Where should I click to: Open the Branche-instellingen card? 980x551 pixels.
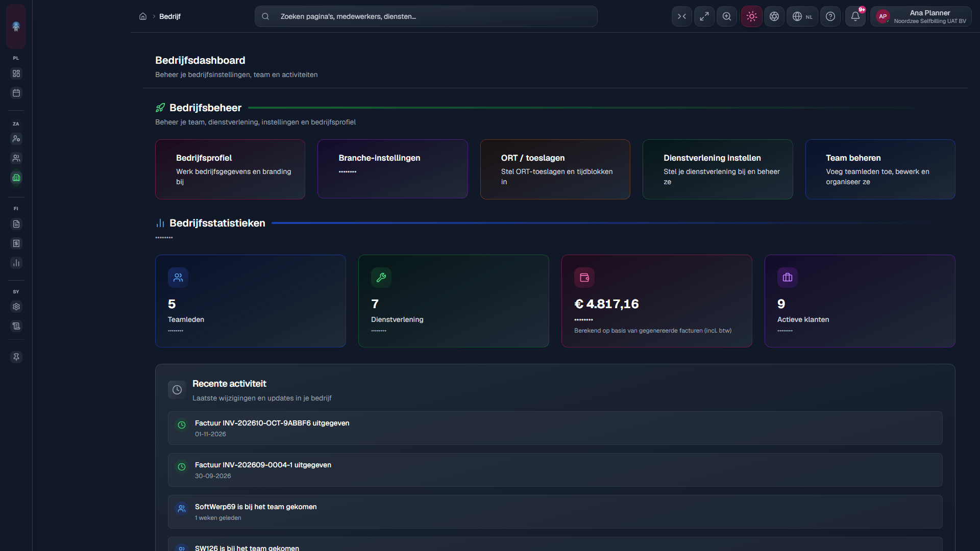click(393, 169)
